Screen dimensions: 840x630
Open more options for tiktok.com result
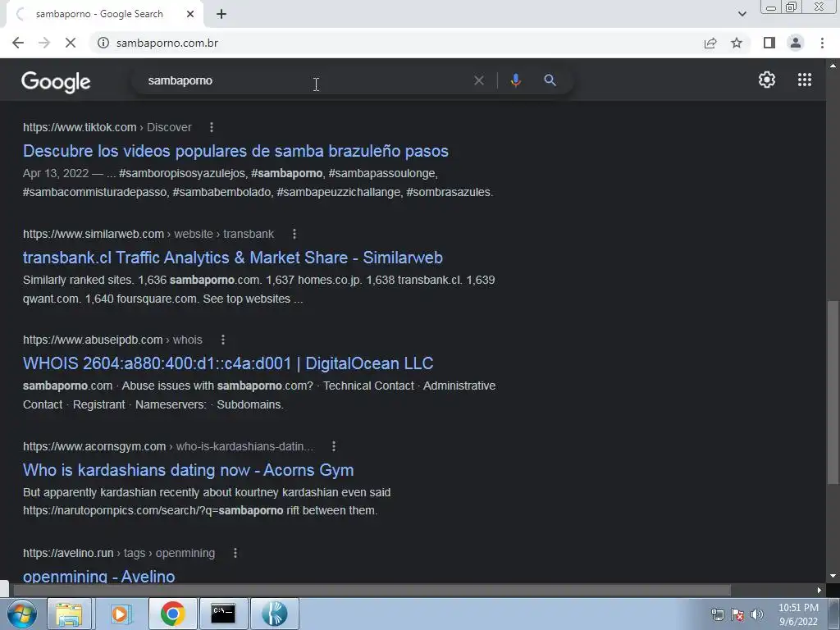212,127
